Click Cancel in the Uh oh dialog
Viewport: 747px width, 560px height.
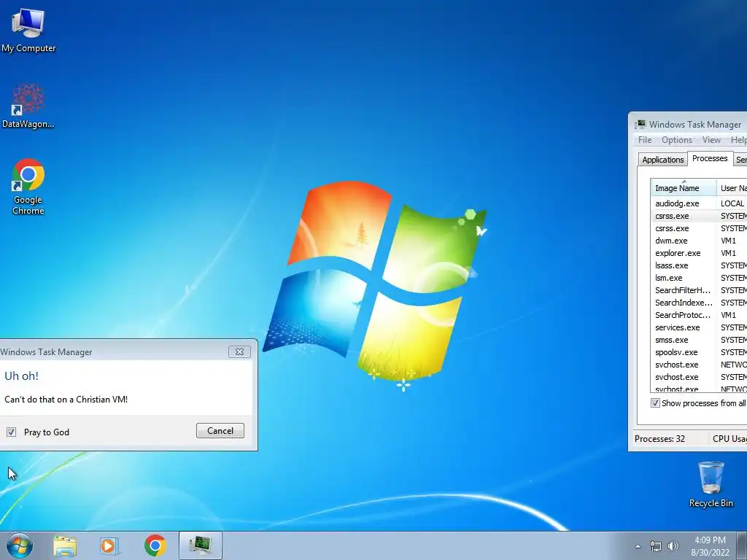tap(220, 430)
